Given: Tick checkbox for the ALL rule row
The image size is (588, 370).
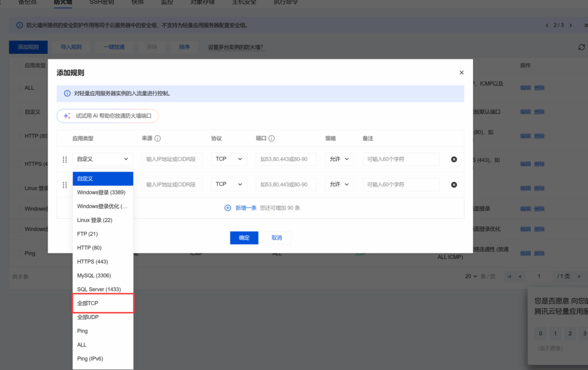Looking at the screenshot, I should coord(17,88).
